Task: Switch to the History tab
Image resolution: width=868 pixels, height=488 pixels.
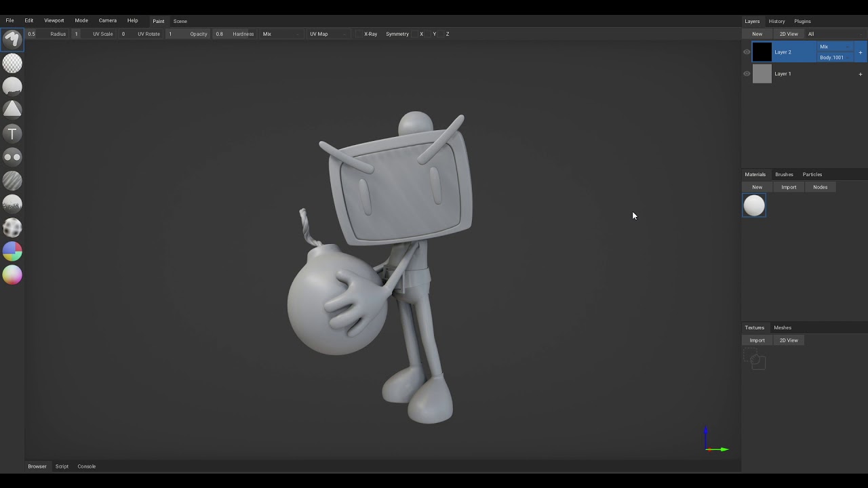Action: (776, 21)
